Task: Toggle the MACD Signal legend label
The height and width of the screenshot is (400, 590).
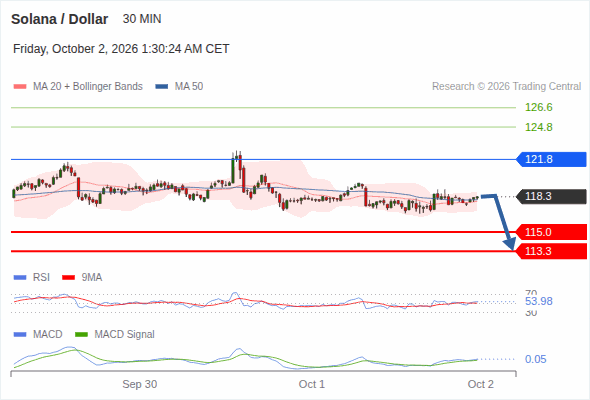Action: [x=125, y=335]
